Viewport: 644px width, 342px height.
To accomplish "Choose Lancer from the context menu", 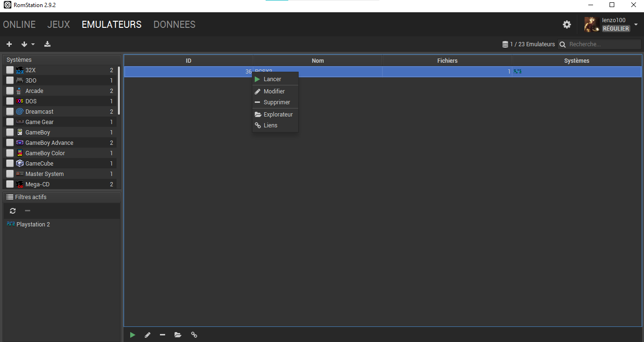I will pyautogui.click(x=272, y=79).
